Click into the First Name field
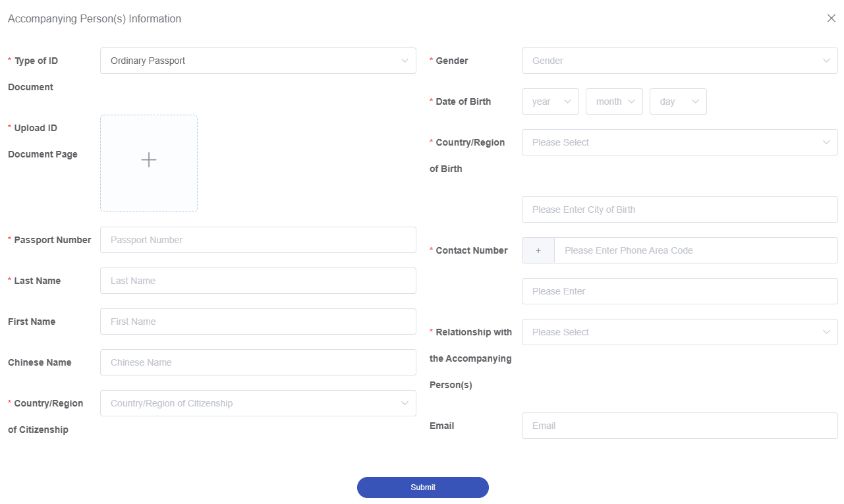Image resolution: width=844 pixels, height=504 pixels. tap(258, 322)
